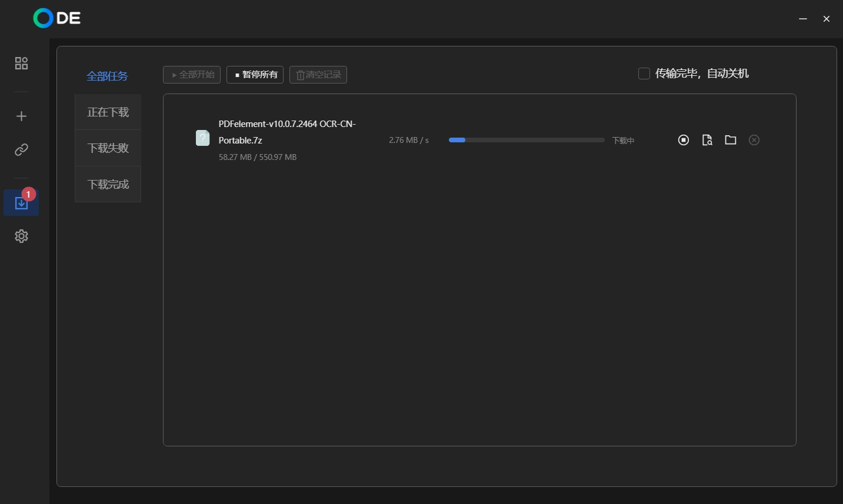This screenshot has height=504, width=843.
Task: Click 暂停所有 button
Action: 255,75
